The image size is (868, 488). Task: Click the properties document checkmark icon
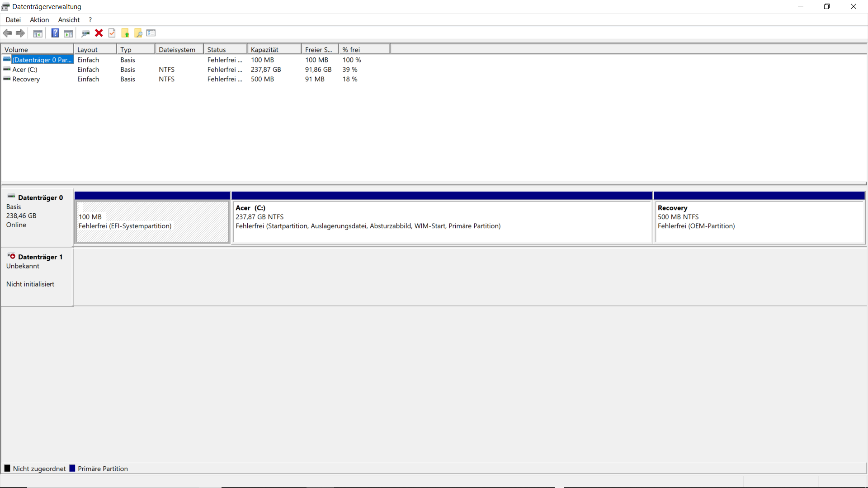112,33
